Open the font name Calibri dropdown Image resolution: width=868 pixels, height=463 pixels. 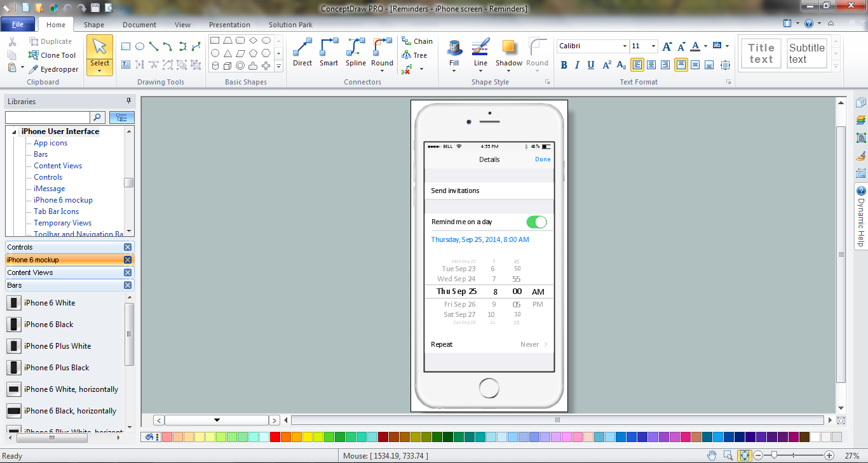point(624,46)
